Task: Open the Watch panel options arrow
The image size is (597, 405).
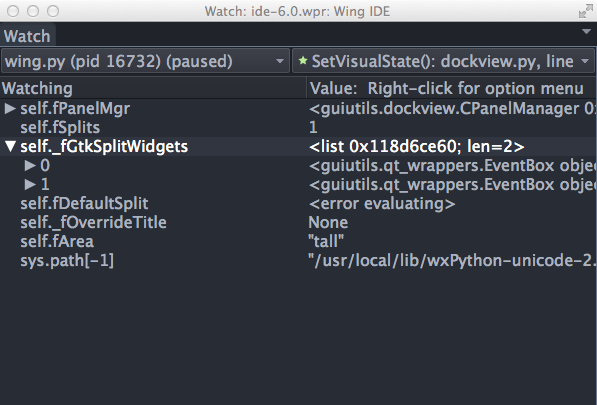Action: (586, 32)
